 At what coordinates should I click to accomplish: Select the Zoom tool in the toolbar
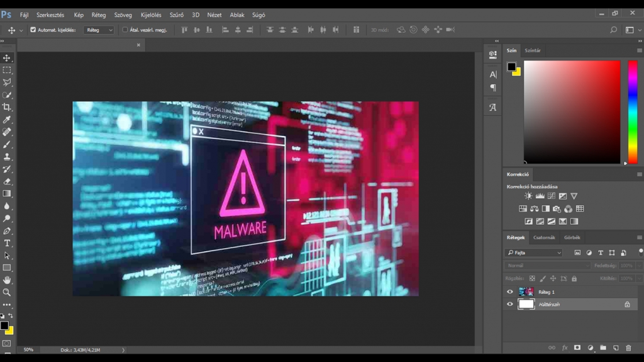[x=7, y=292]
